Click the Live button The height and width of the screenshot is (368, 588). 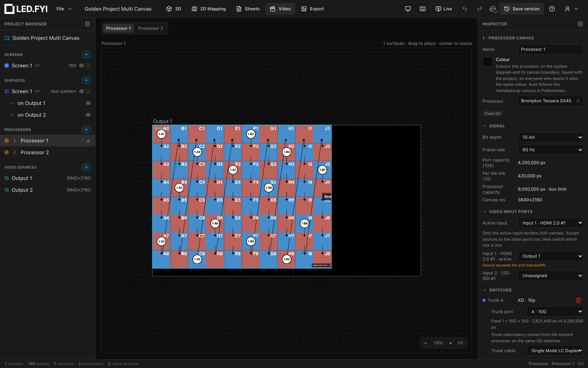pyautogui.click(x=444, y=9)
